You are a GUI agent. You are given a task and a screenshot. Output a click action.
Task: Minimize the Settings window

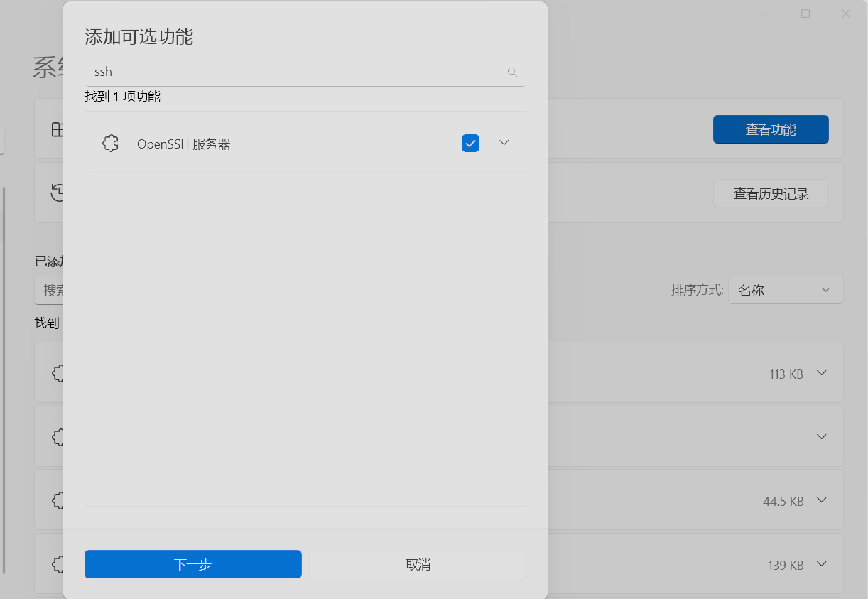764,14
